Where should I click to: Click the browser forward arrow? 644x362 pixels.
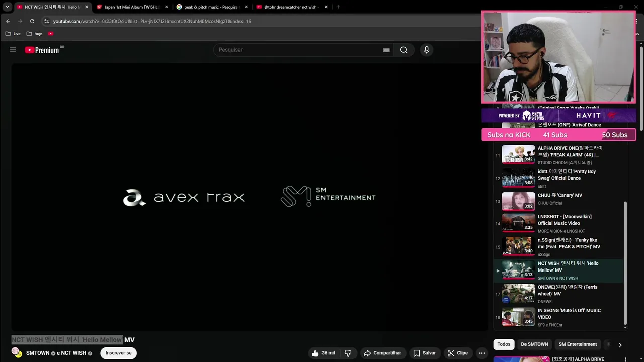[20, 21]
